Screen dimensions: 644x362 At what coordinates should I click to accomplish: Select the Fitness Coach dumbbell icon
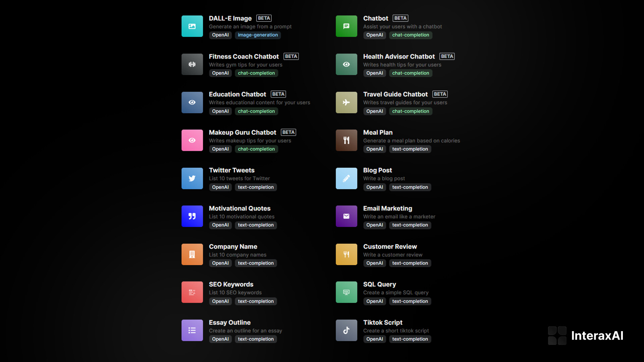(x=192, y=64)
